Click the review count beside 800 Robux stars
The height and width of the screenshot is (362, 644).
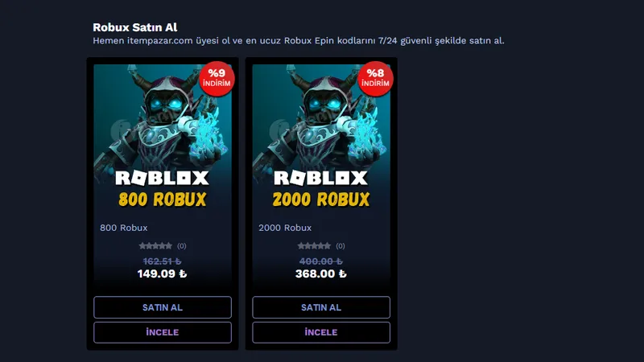point(182,246)
